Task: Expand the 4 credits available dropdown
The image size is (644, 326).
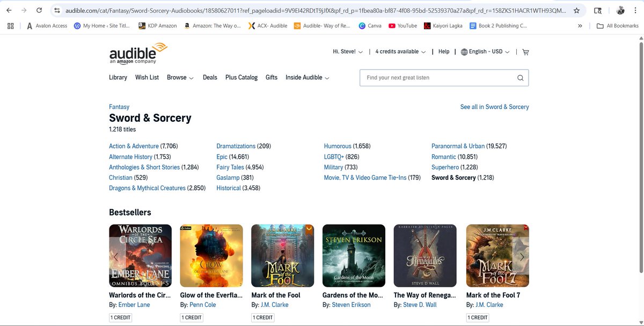Action: [x=400, y=51]
